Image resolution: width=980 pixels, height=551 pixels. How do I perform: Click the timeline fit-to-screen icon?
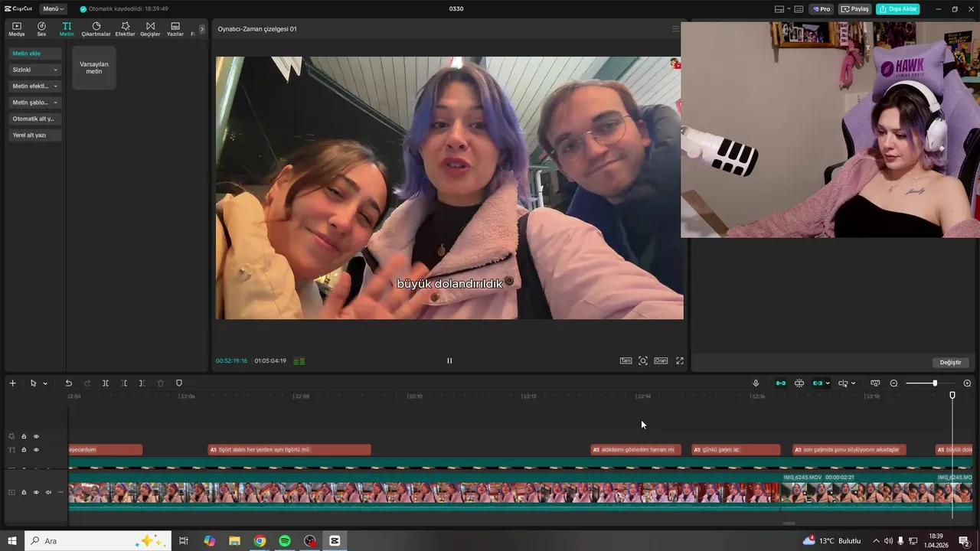pos(875,383)
